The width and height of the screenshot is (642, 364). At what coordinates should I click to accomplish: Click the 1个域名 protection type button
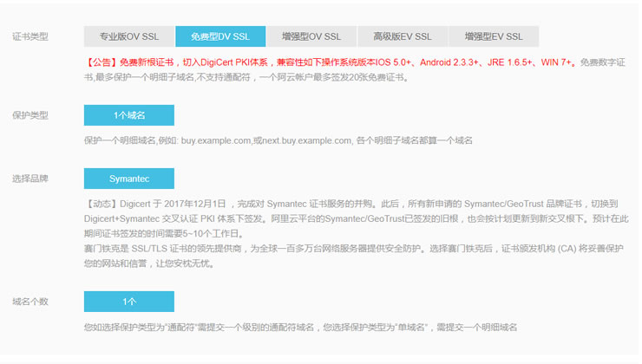click(129, 115)
